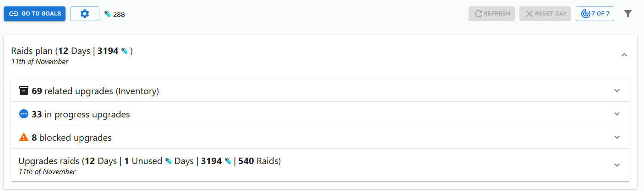Click the blue in-progress dots icon
Screen dimensions: 644x191
pos(24,114)
